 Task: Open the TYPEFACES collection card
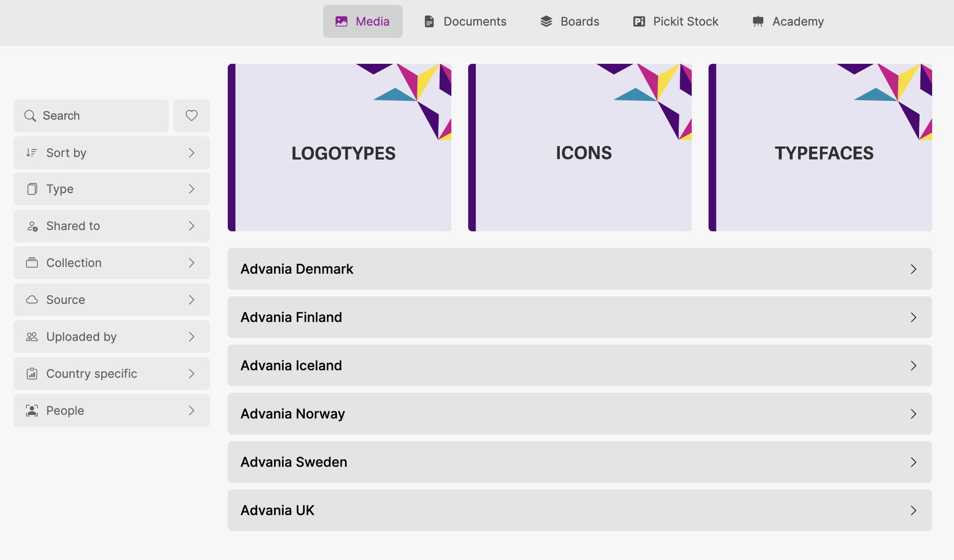820,148
